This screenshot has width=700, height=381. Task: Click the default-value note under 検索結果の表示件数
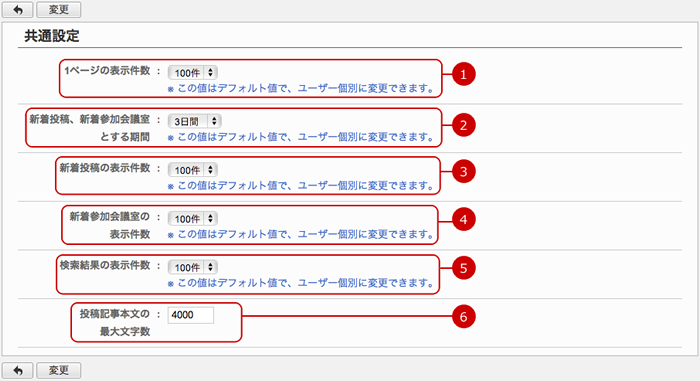300,283
